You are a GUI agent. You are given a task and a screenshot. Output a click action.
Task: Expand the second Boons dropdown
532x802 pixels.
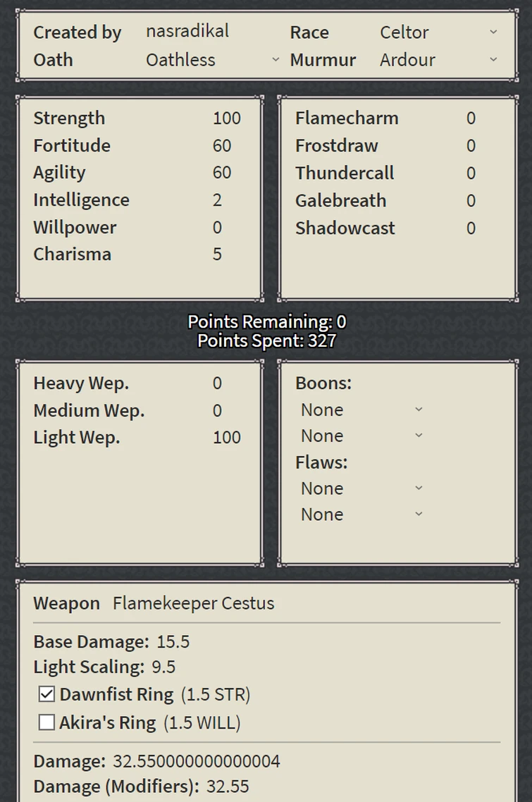(419, 436)
